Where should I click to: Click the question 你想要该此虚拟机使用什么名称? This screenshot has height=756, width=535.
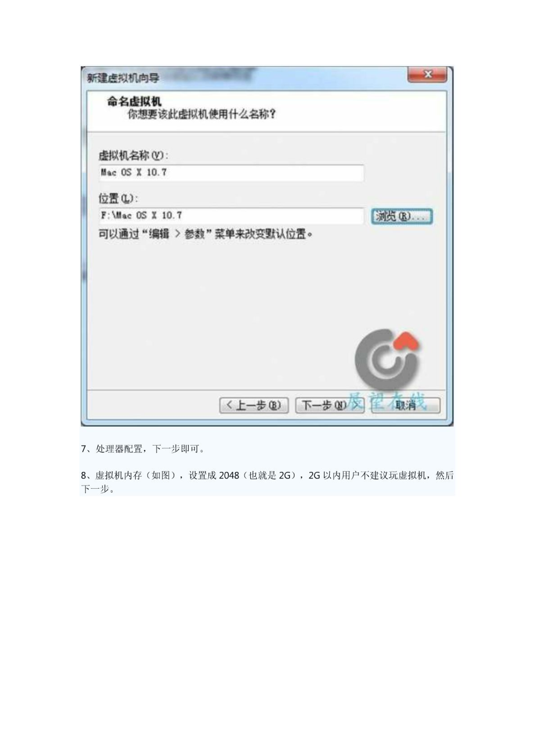coord(201,114)
